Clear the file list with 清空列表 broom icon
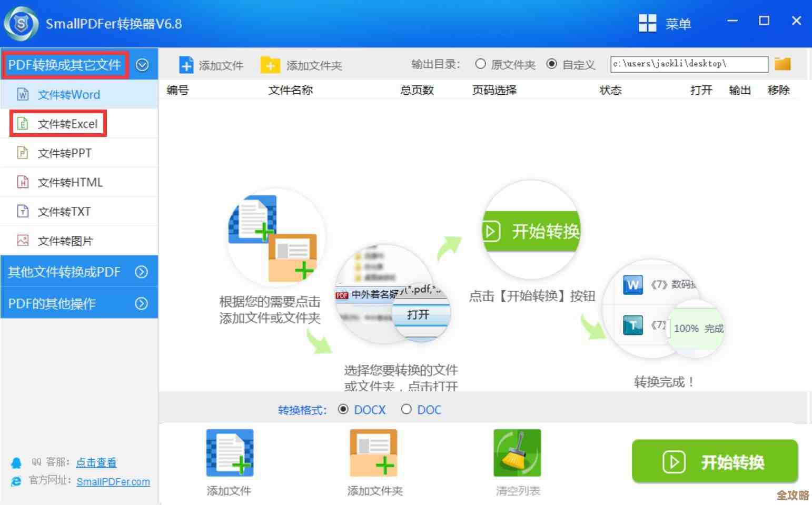The height and width of the screenshot is (505, 812). pos(517,453)
